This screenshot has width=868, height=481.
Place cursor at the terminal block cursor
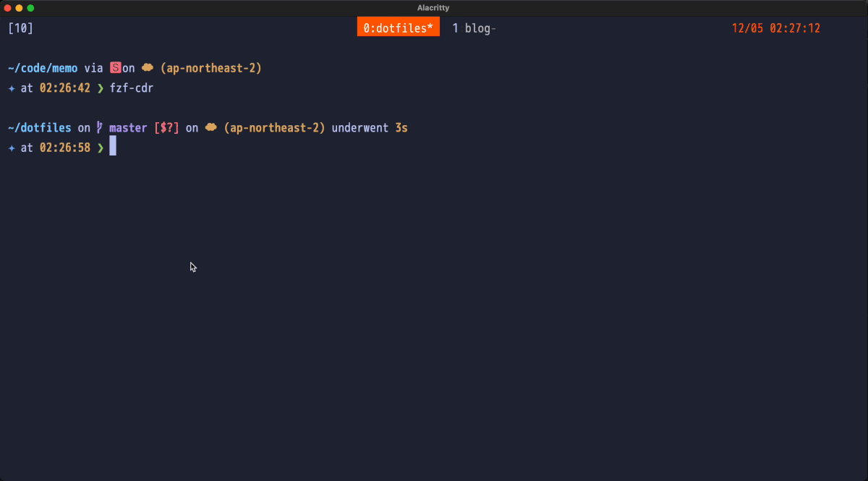[x=113, y=148]
